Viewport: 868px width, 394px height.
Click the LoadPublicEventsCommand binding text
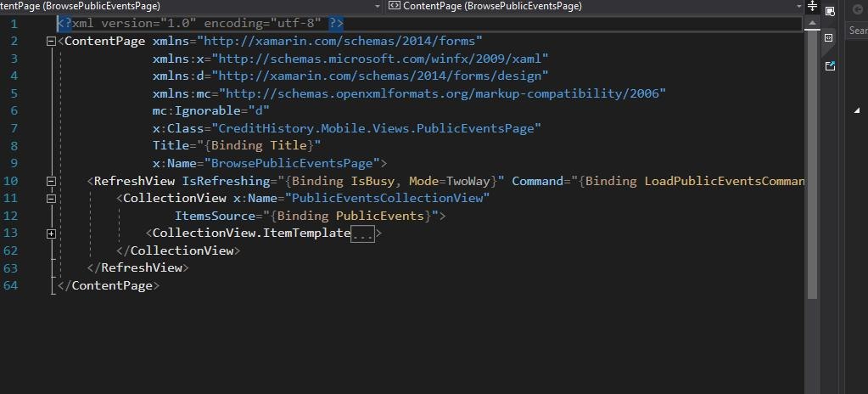[x=724, y=181]
